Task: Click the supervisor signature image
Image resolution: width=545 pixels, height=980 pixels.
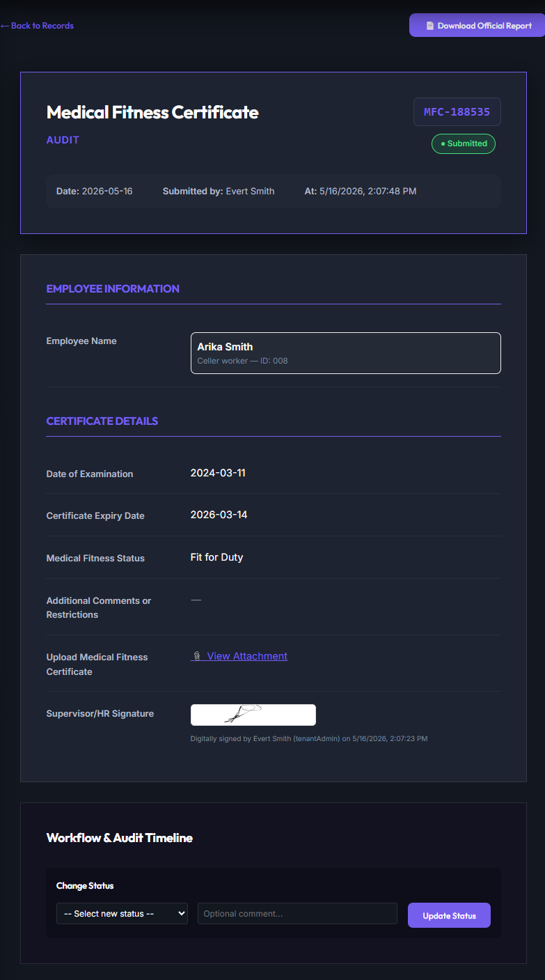Action: click(x=253, y=715)
